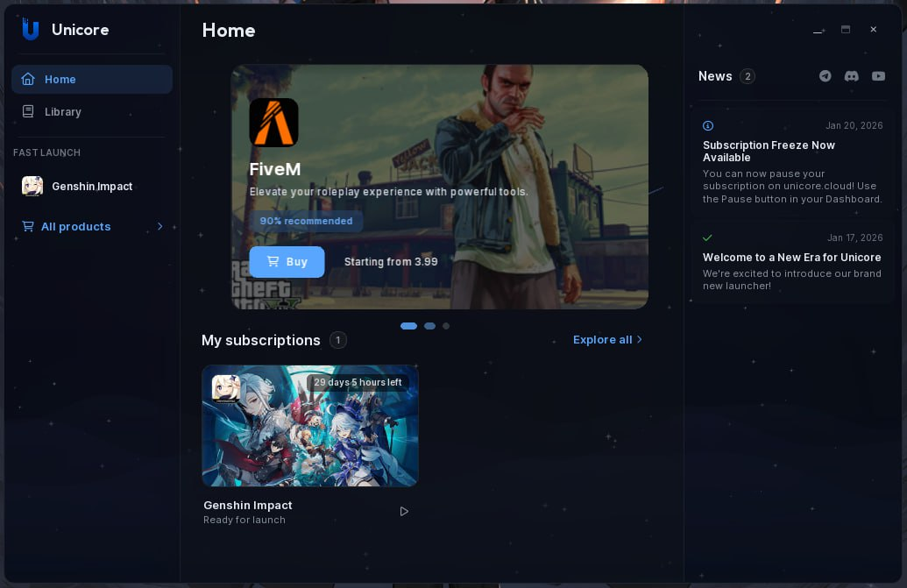Open Subscription Freeze Now Available news item
This screenshot has height=588, width=907.
point(792,164)
